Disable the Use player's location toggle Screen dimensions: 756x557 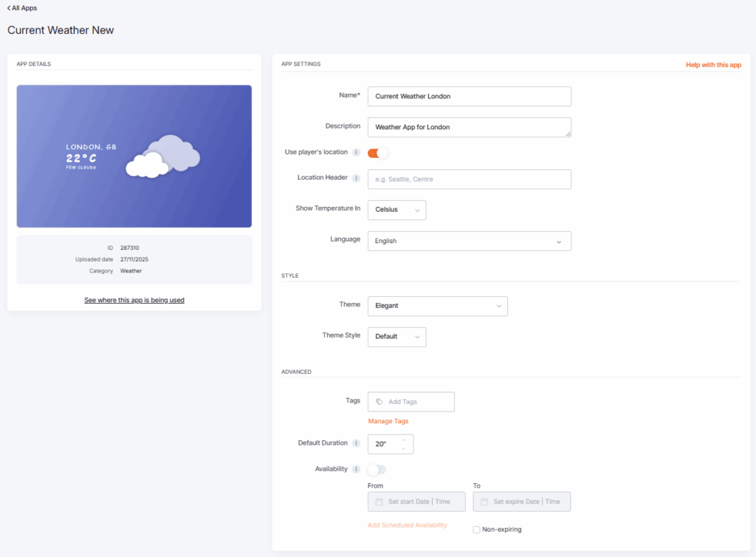(377, 153)
